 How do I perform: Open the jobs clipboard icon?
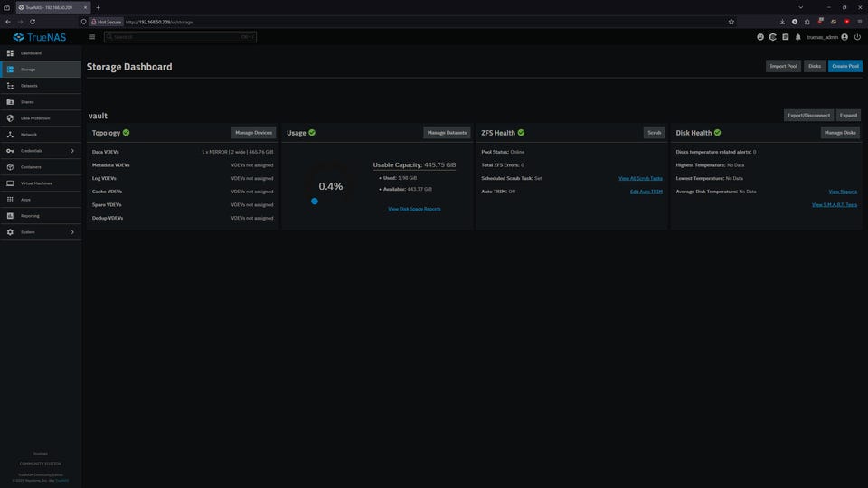click(x=786, y=37)
